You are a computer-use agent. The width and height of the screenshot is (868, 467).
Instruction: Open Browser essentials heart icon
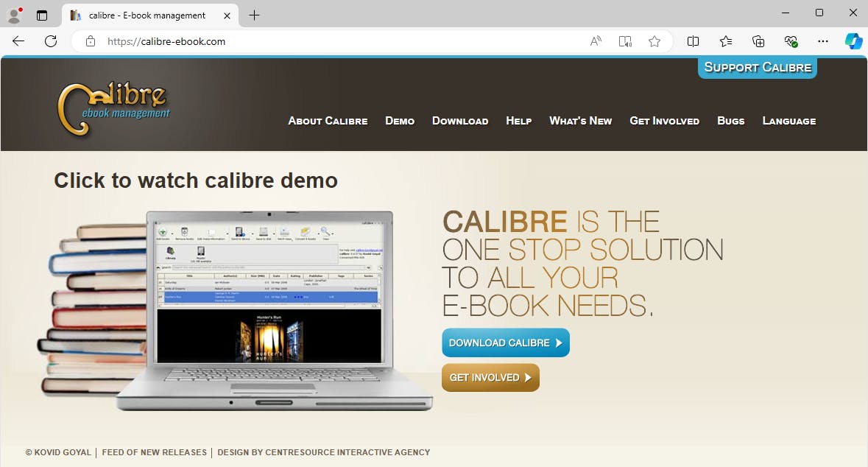(791, 41)
